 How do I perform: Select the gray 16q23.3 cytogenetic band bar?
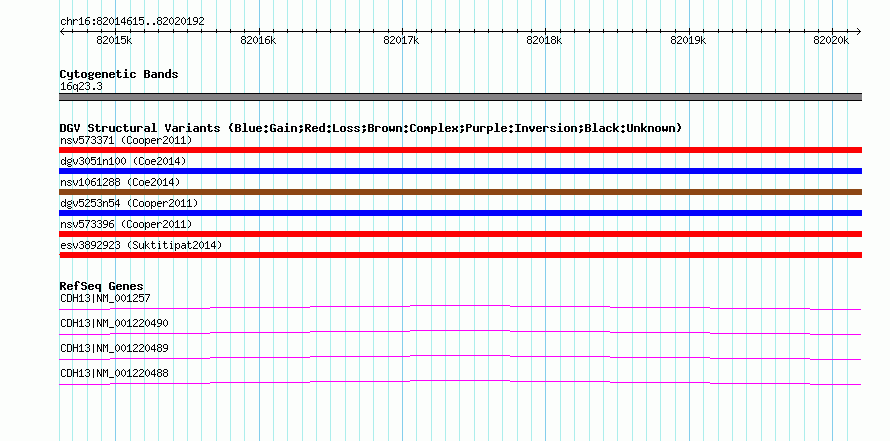460,97
